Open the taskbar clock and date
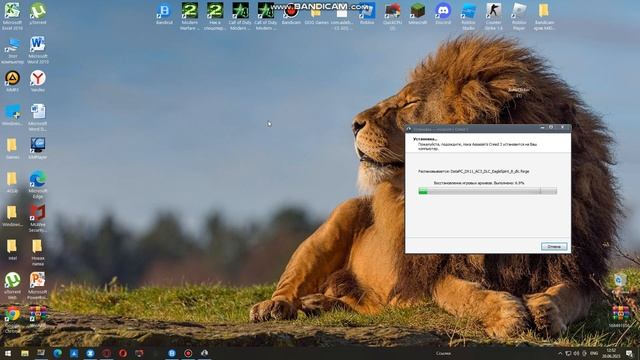 tap(611, 353)
